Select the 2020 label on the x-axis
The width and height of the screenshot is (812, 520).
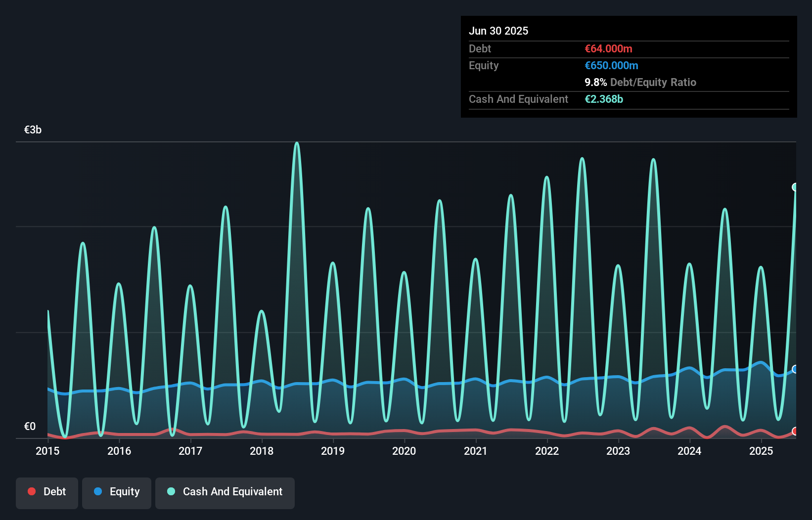tap(404, 451)
